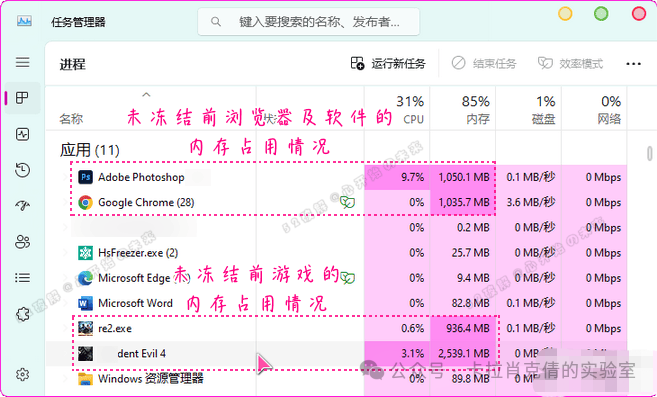
Task: Click the Run new task icon
Action: [357, 63]
